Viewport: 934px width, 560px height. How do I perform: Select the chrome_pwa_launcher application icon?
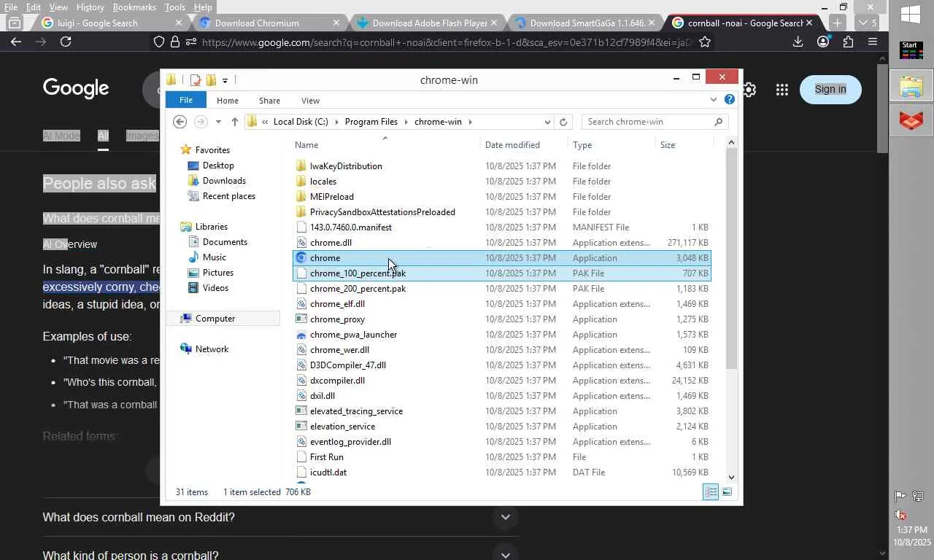click(x=301, y=335)
